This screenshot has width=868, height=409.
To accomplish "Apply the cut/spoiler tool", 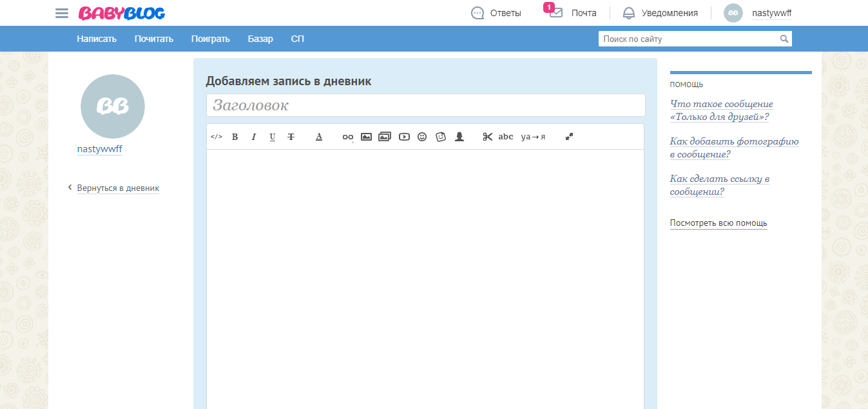I will coord(487,136).
